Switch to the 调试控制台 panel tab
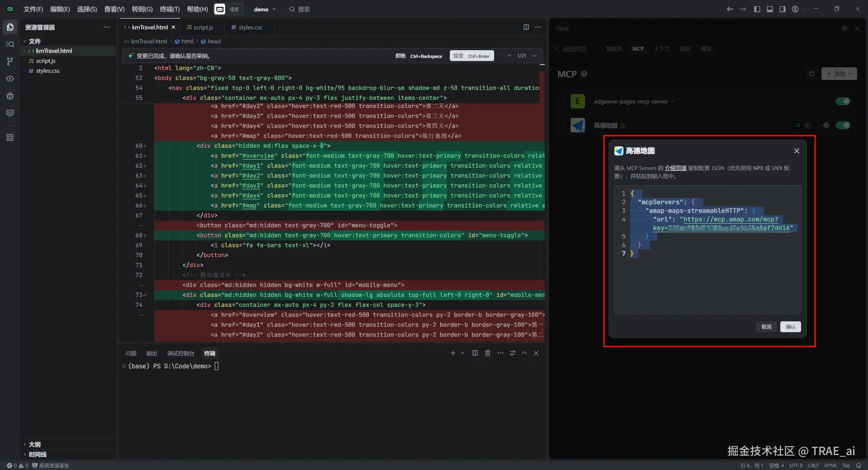The width and height of the screenshot is (868, 470). [181, 353]
